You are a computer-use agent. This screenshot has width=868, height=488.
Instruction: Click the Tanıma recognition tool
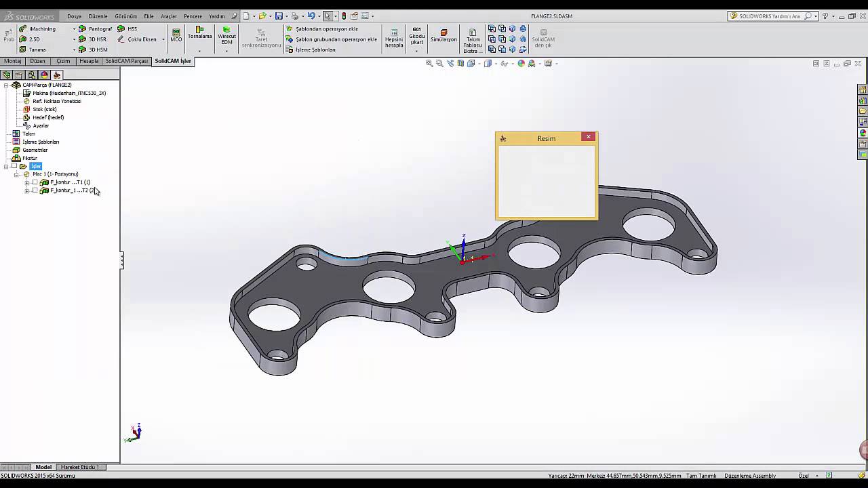pos(33,49)
